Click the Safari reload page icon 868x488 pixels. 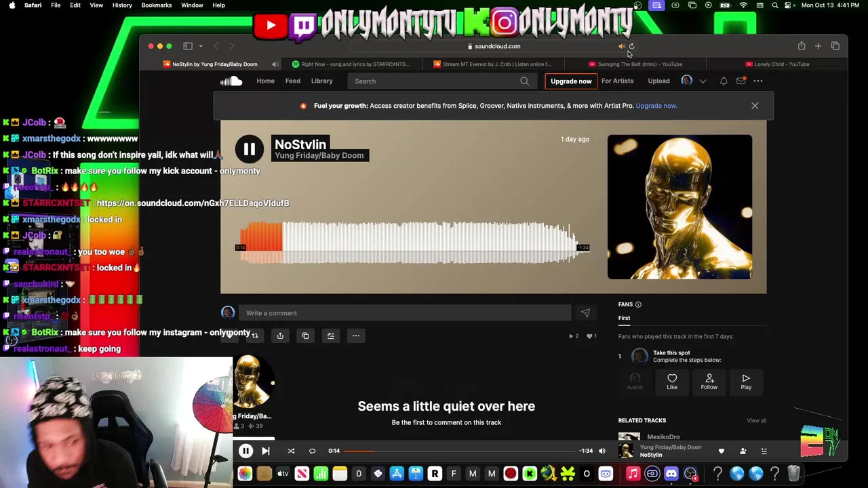click(x=631, y=46)
